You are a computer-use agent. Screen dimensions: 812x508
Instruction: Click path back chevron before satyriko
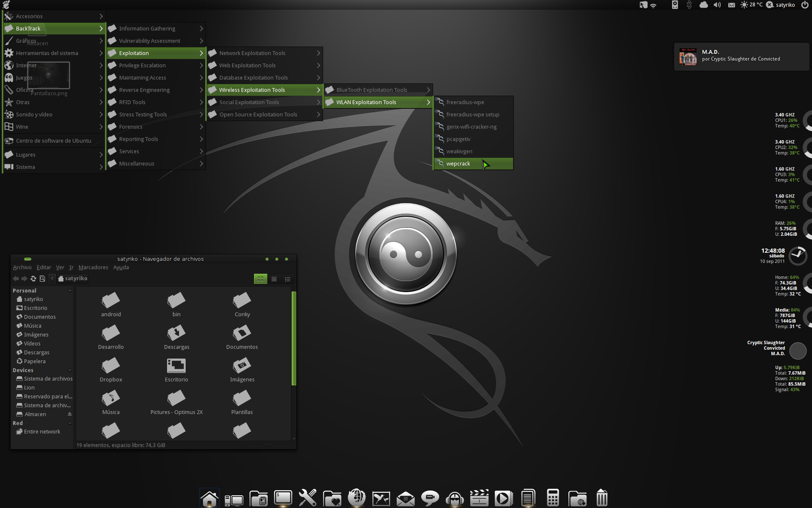[x=52, y=279]
